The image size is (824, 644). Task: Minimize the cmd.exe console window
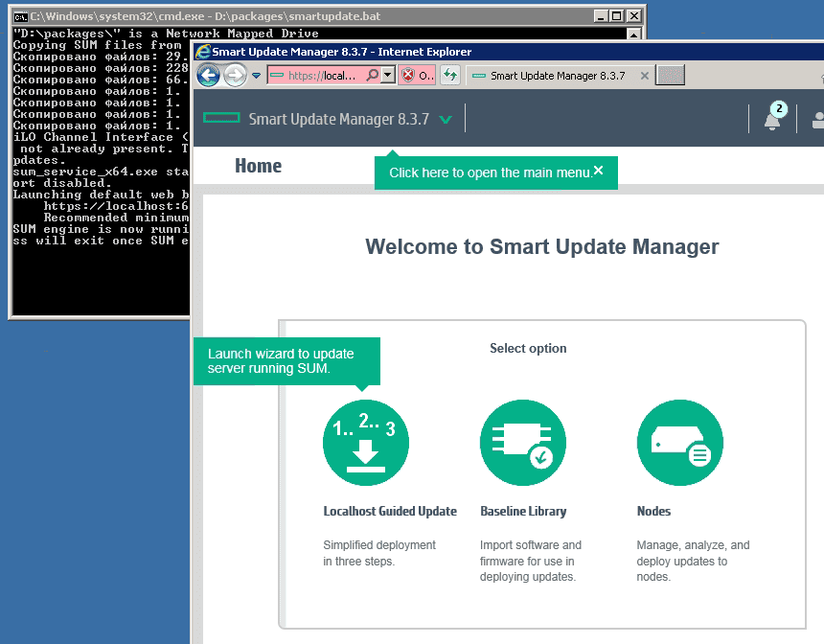[x=601, y=16]
